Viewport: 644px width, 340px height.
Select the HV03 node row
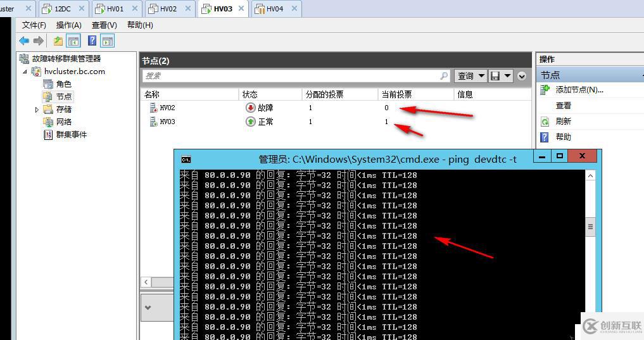coord(337,122)
